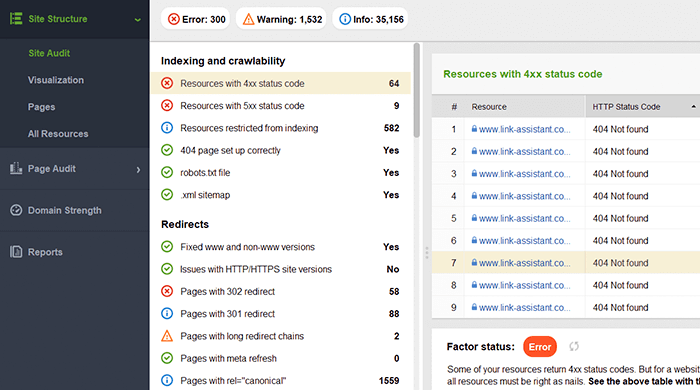The width and height of the screenshot is (700, 390).
Task: Open resource link in table row 3
Action: point(525,174)
